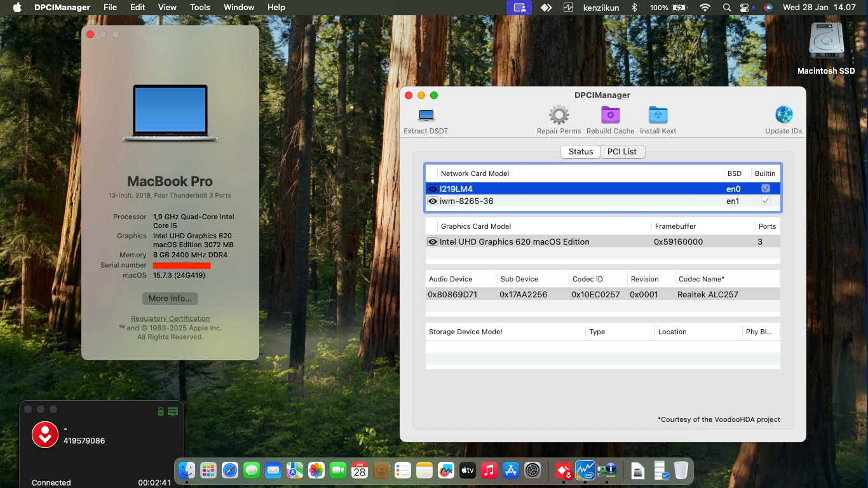868x488 pixels.
Task: Click the Codec ID column header
Action: pos(587,279)
